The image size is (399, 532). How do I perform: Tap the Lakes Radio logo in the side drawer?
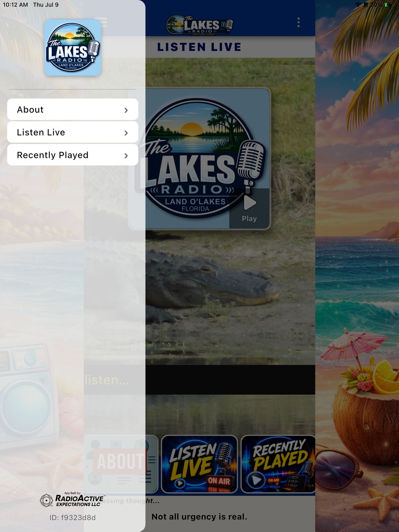coord(73,48)
